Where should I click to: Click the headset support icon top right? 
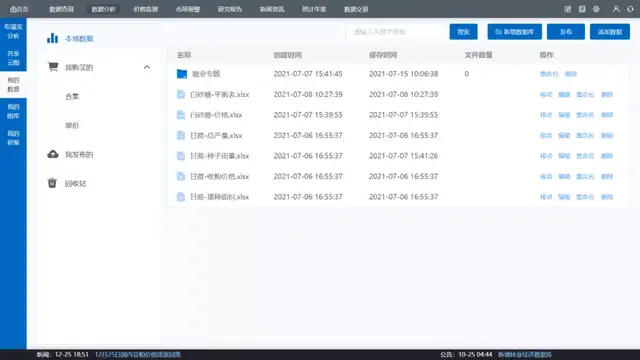pos(631,9)
